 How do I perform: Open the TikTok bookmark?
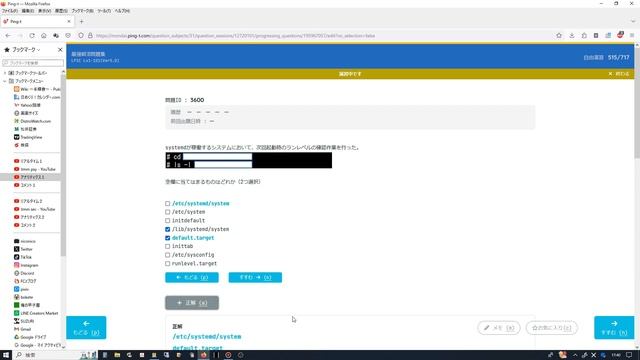(23, 257)
